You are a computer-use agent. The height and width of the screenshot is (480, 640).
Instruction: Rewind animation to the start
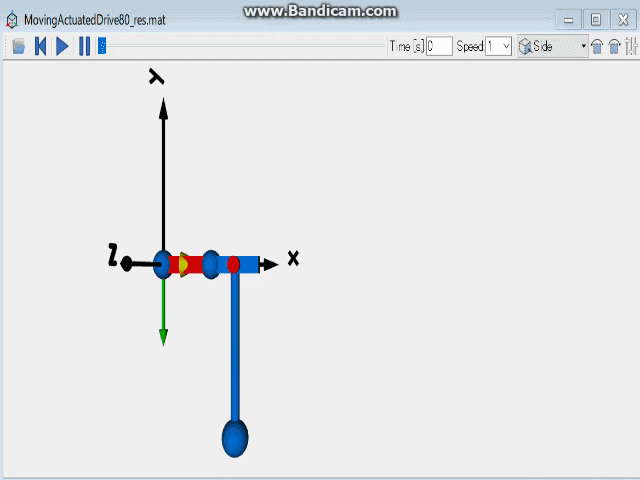pos(40,46)
